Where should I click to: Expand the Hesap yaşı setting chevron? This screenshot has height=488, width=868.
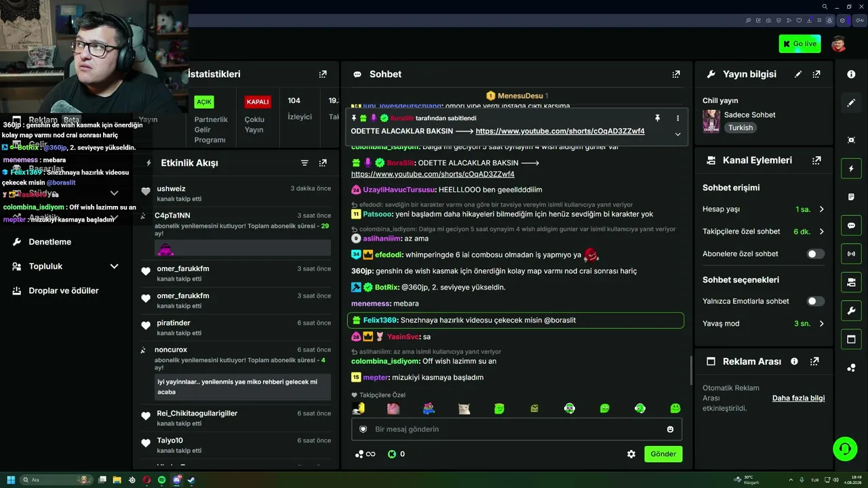pyautogui.click(x=821, y=209)
